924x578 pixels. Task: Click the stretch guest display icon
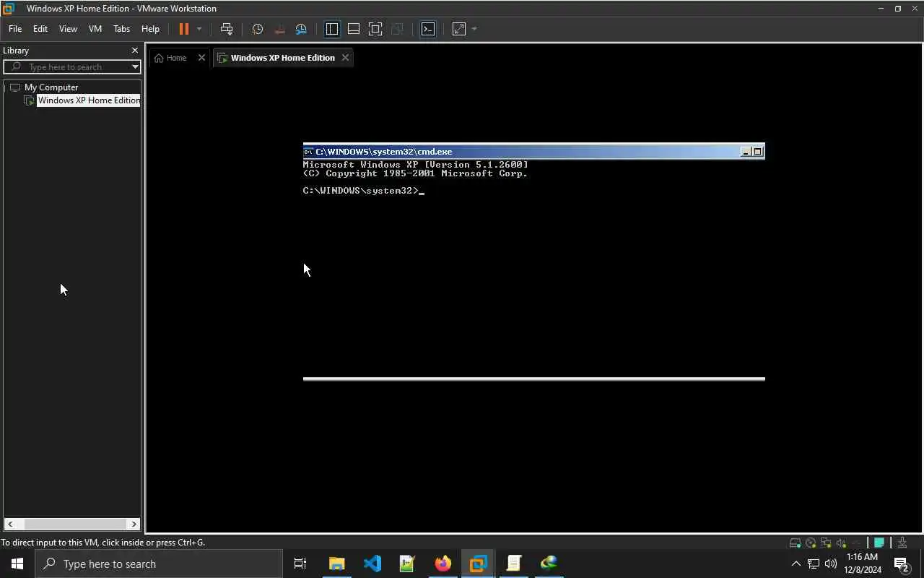(459, 29)
